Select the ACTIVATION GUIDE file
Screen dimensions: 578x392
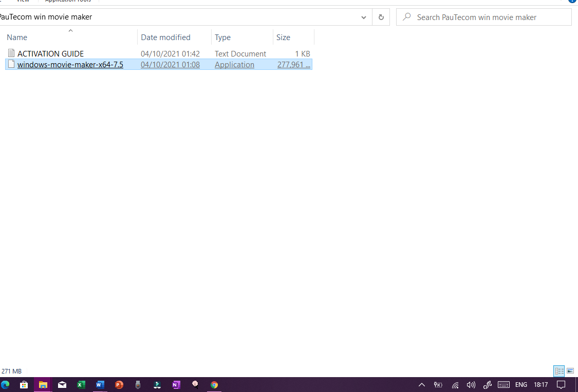(50, 54)
